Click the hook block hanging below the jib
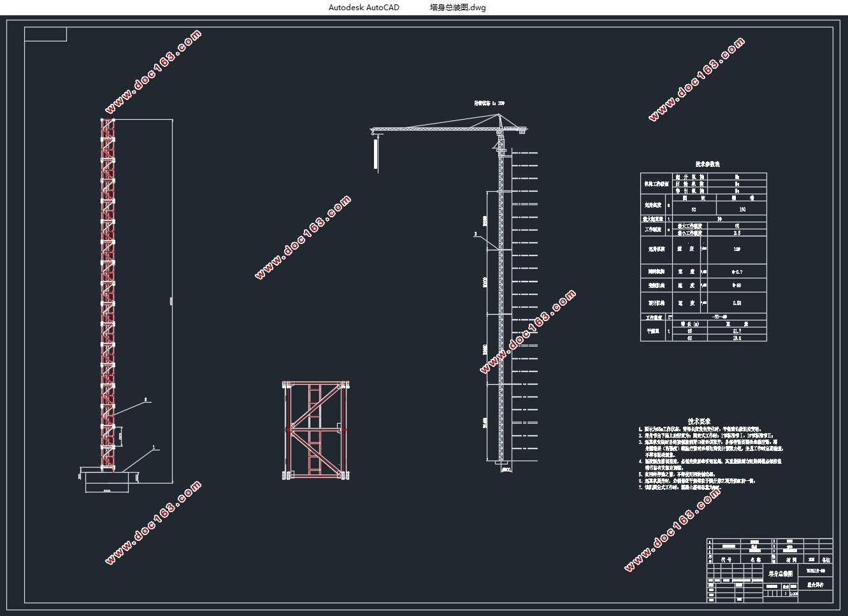This screenshot has height=616, width=848. pyautogui.click(x=376, y=154)
